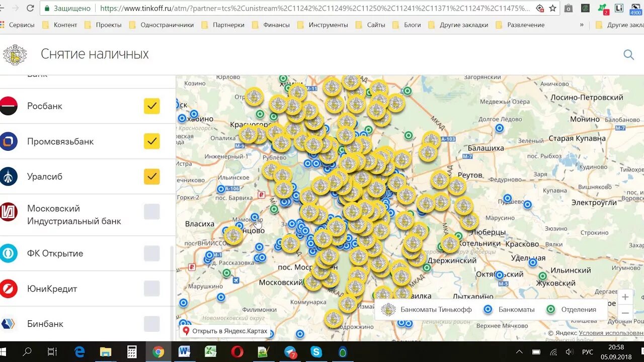644x362 pixels.
Task: Open the Calculator from the taskbar
Action: 132,352
